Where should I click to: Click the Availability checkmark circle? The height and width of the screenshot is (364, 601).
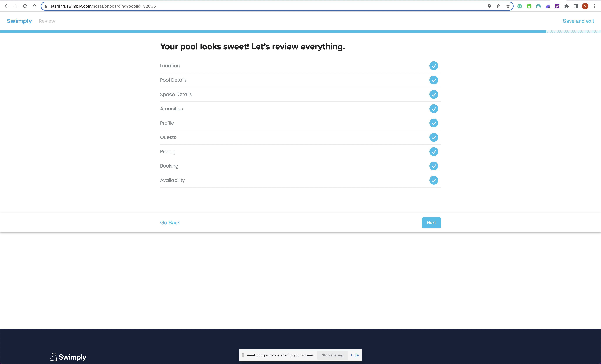point(434,180)
